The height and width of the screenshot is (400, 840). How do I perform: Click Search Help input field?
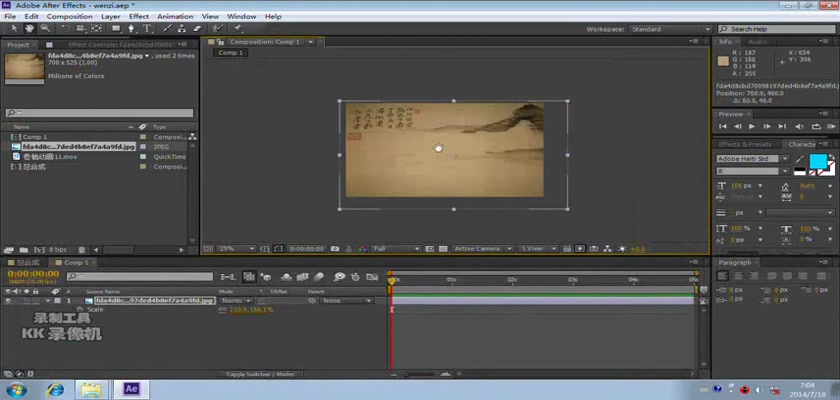(777, 29)
